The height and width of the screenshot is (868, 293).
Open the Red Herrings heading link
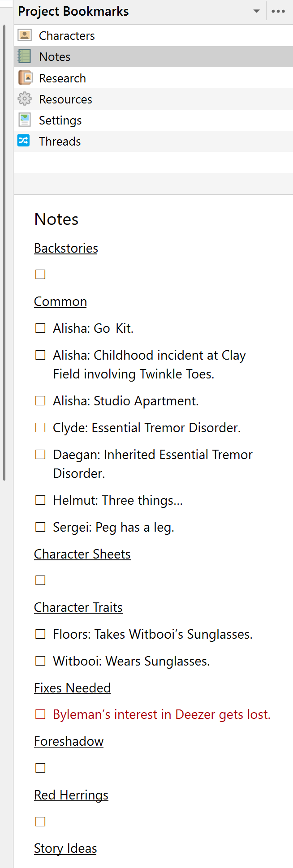[71, 795]
